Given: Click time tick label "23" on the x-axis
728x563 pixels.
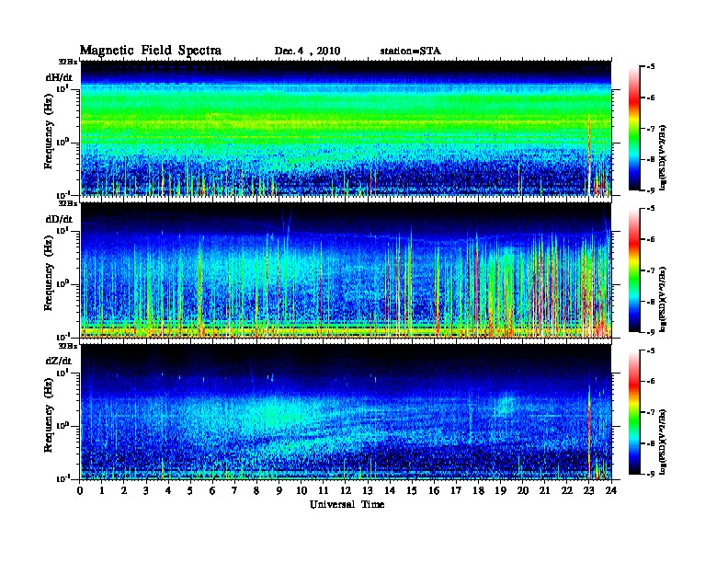Looking at the screenshot, I should pyautogui.click(x=589, y=490).
